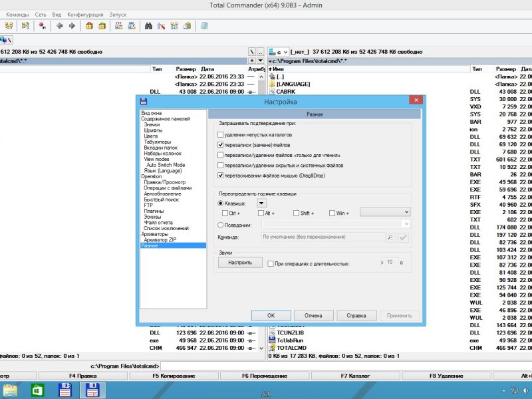The width and height of the screenshot is (532, 399).
Task: Click the [..] parent folder icon in right panel
Action: coord(272,76)
